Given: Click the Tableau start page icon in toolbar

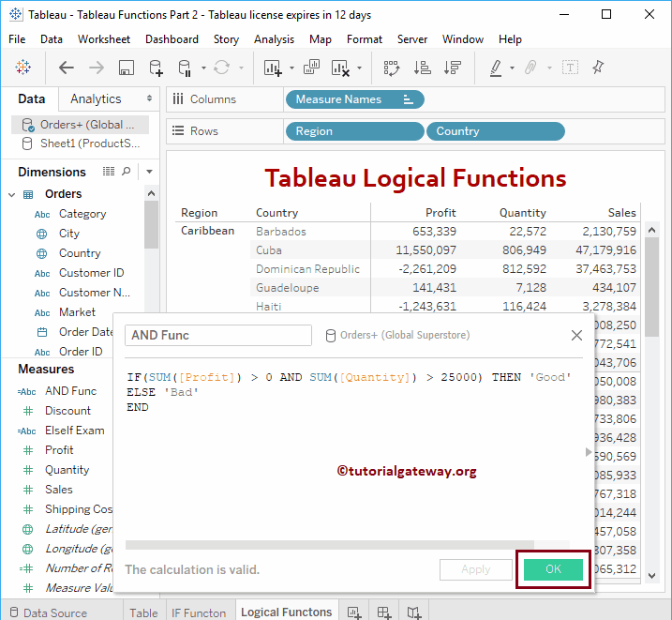Looking at the screenshot, I should (22, 68).
